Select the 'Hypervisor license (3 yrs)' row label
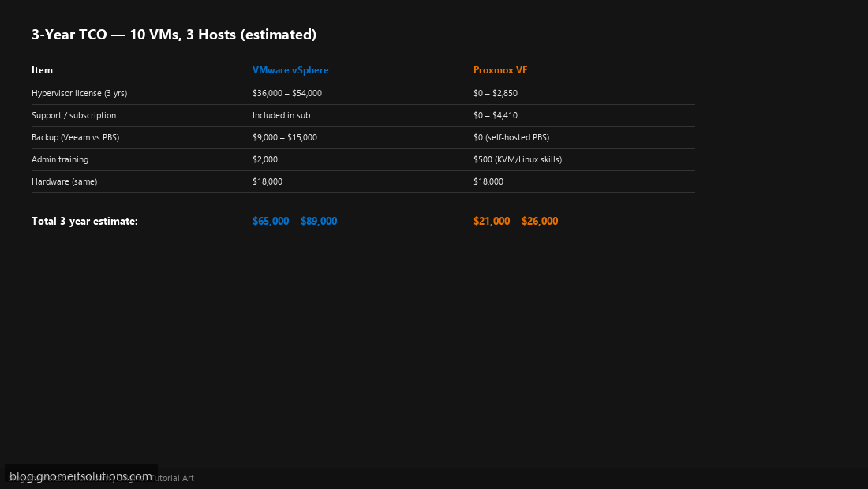Image resolution: width=868 pixels, height=489 pixels. tap(79, 94)
